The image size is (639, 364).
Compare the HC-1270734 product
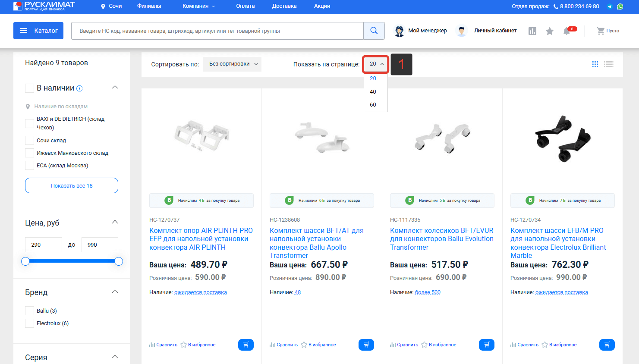point(524,345)
